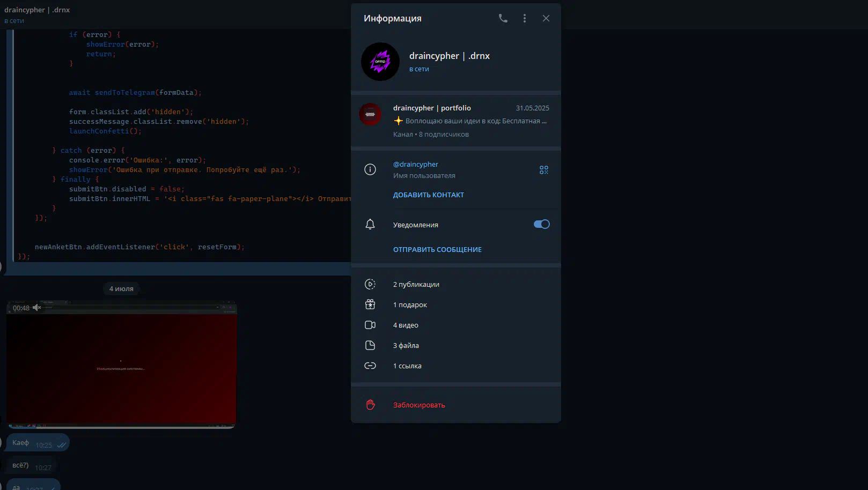
Task: Close the Информация panel
Action: tap(546, 18)
